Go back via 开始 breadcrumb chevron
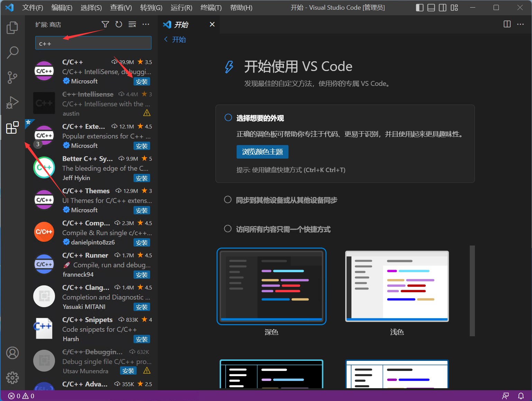The image size is (532, 401). coord(166,39)
